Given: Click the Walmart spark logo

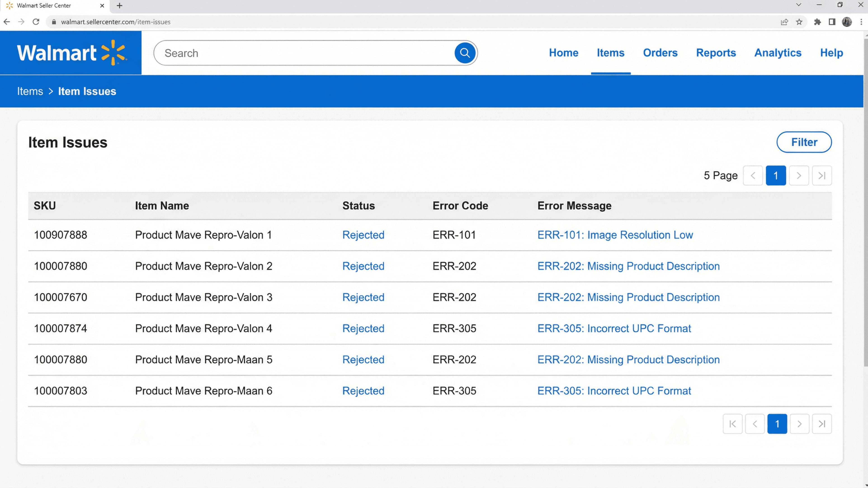Looking at the screenshot, I should point(113,53).
